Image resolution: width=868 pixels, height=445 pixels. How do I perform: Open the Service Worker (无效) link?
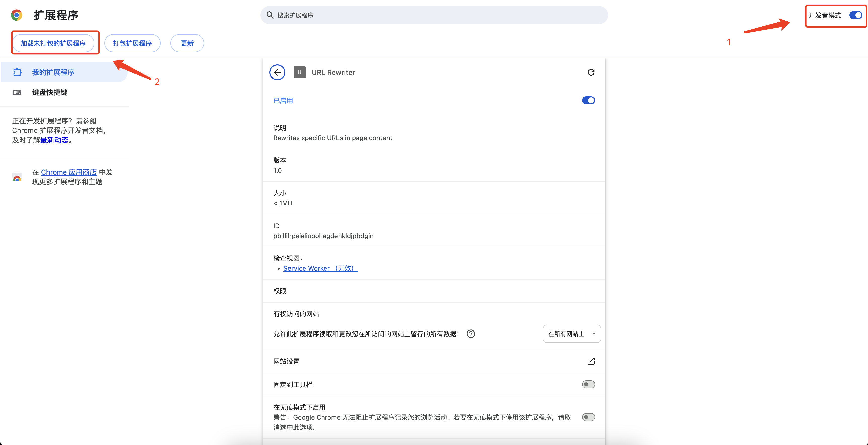pos(320,269)
